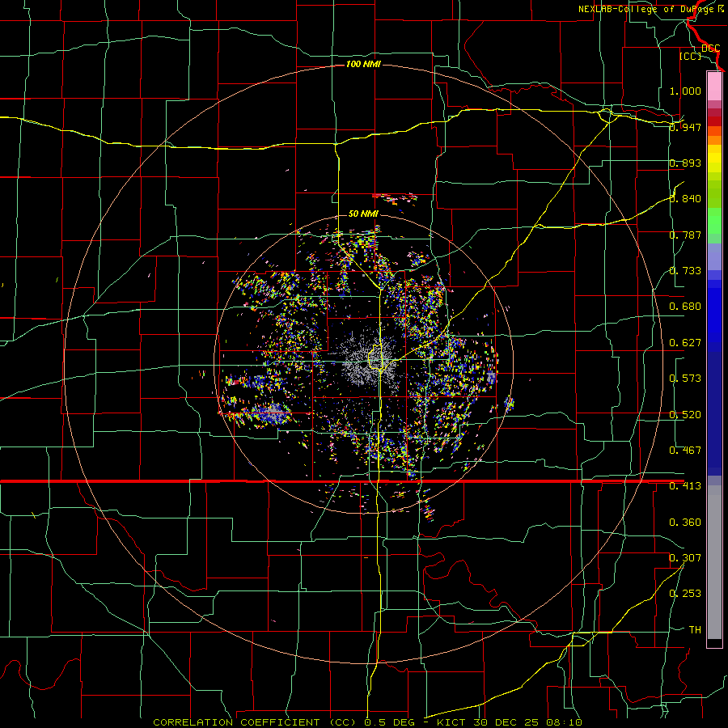The image size is (728, 728).
Task: Pick the pink segment atop the color bar
Action: (714, 87)
